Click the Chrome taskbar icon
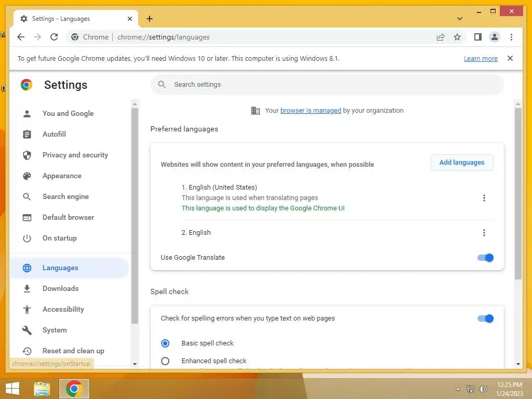Image resolution: width=532 pixels, height=399 pixels. tap(74, 389)
